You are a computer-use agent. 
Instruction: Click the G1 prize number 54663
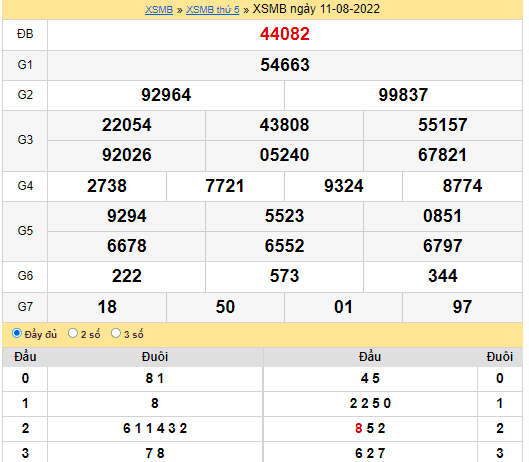click(x=285, y=65)
